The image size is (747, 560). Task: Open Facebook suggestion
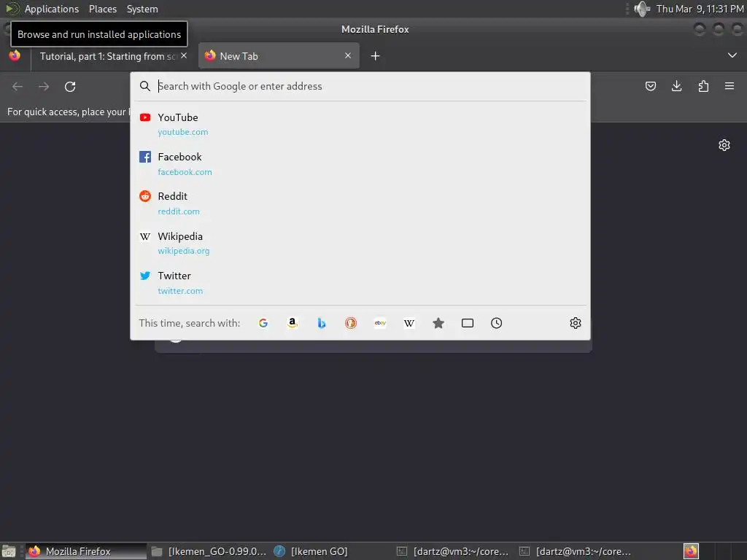[360, 164]
